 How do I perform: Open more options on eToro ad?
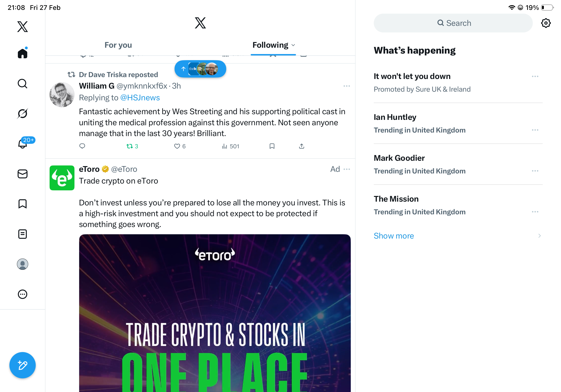(x=347, y=169)
